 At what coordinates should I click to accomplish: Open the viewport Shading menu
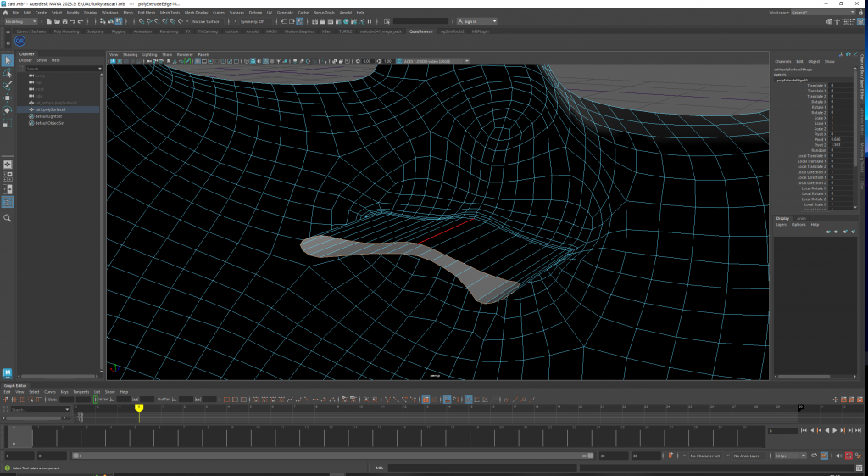point(130,55)
